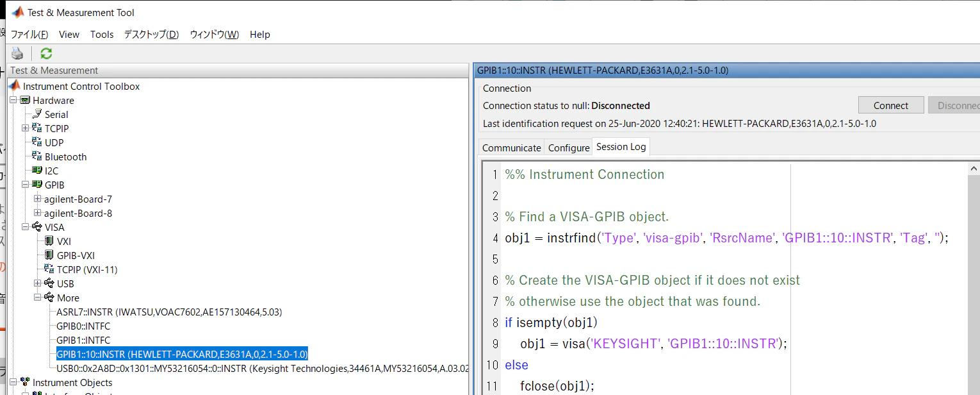Click the TCPIP (VXI-11) node icon
Screen dimensions: 980x395
pos(49,269)
